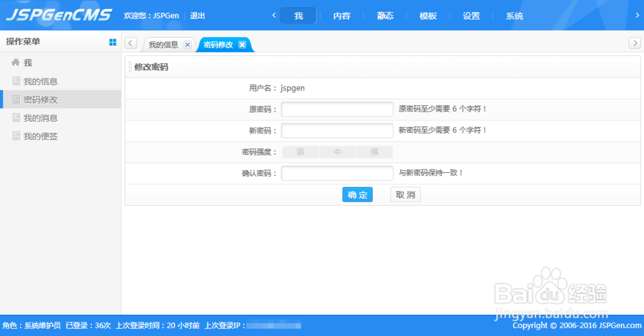This screenshot has width=644, height=336.
Task: Select 密码修改 in the sidebar
Action: (x=61, y=99)
